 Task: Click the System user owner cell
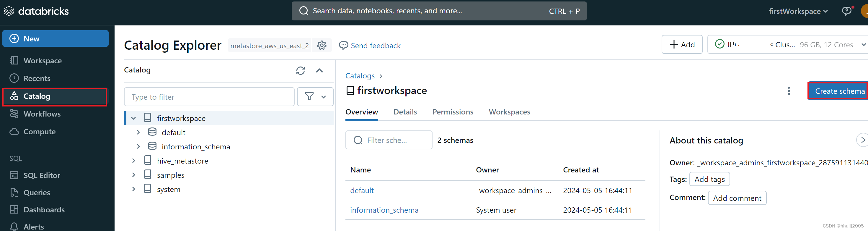tap(496, 210)
